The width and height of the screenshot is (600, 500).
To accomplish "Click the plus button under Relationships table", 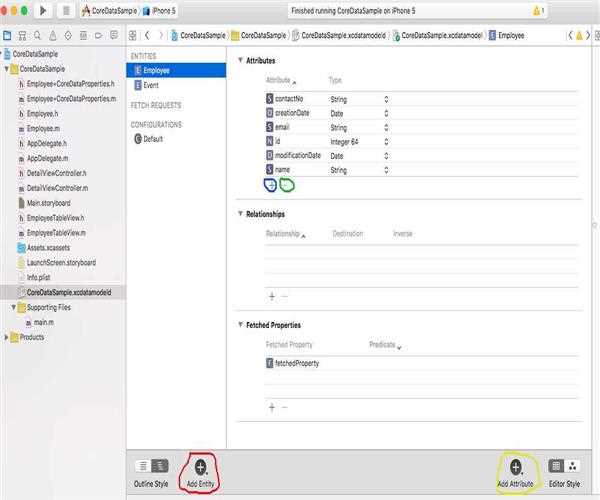I will click(271, 296).
